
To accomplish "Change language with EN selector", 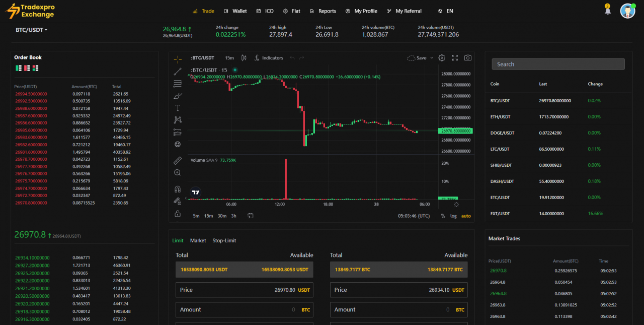I will click(x=446, y=11).
